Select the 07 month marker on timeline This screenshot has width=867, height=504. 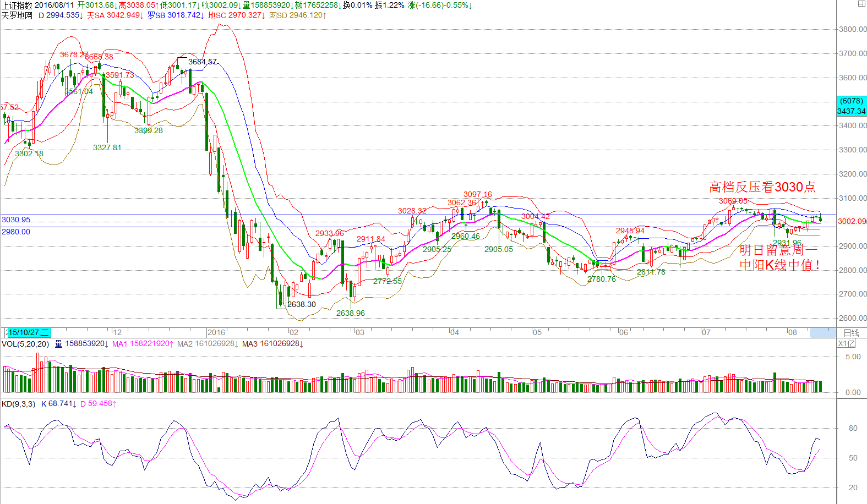706,332
